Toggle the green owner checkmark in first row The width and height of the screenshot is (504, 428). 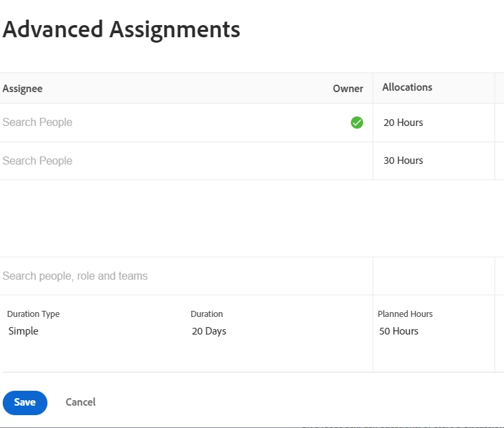[x=357, y=123]
